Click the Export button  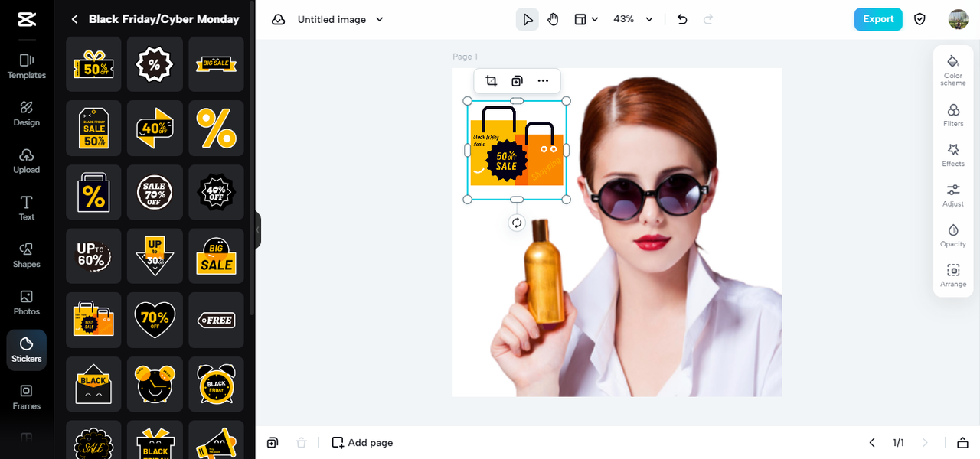click(x=878, y=19)
